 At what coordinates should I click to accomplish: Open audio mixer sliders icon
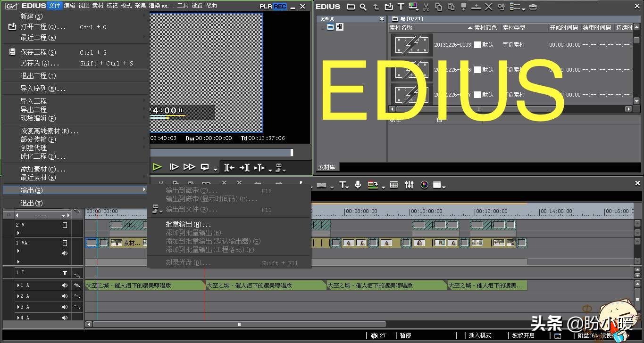point(409,185)
